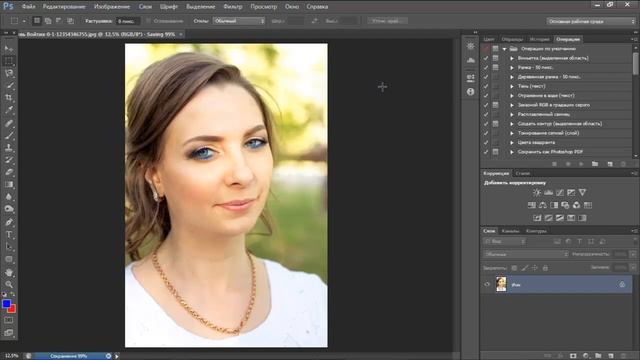
Task: Expand the Создать контур action
Action: point(512,124)
